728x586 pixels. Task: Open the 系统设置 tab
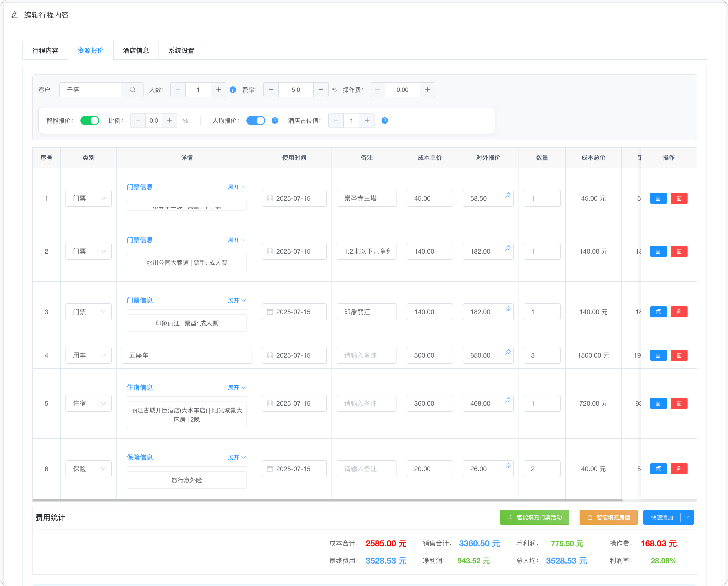(x=181, y=50)
